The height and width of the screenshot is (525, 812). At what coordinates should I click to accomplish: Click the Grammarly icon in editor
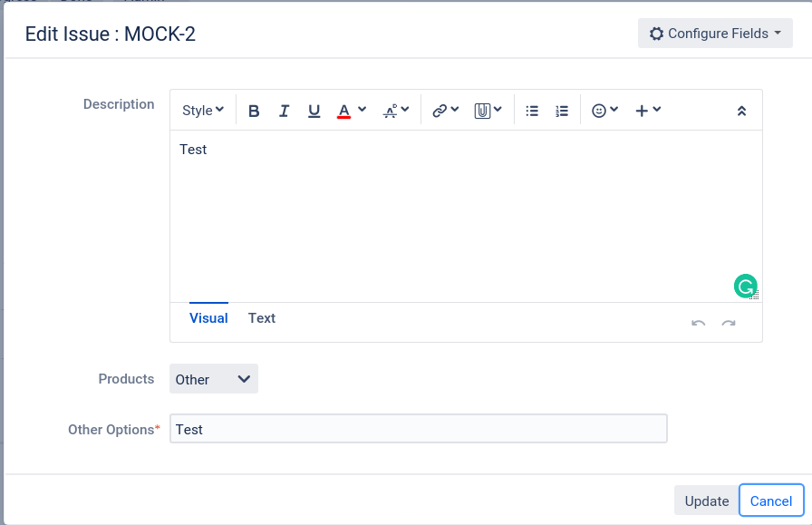tap(745, 287)
